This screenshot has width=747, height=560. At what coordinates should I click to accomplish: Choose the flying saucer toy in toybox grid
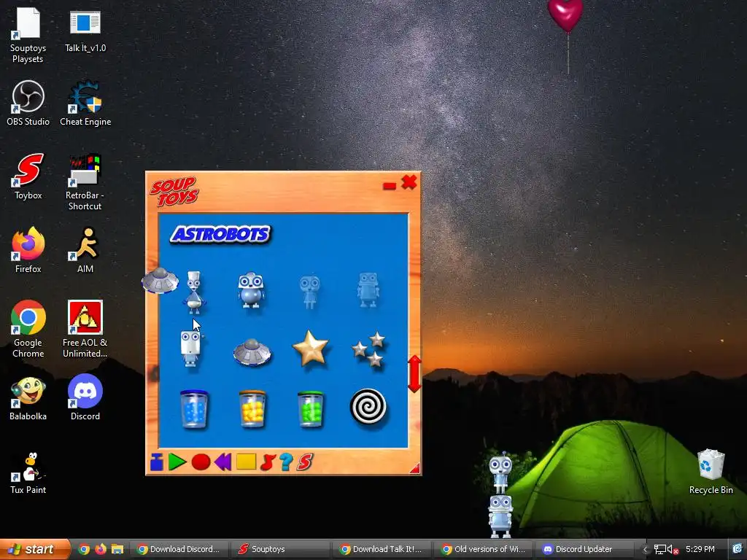click(x=252, y=352)
